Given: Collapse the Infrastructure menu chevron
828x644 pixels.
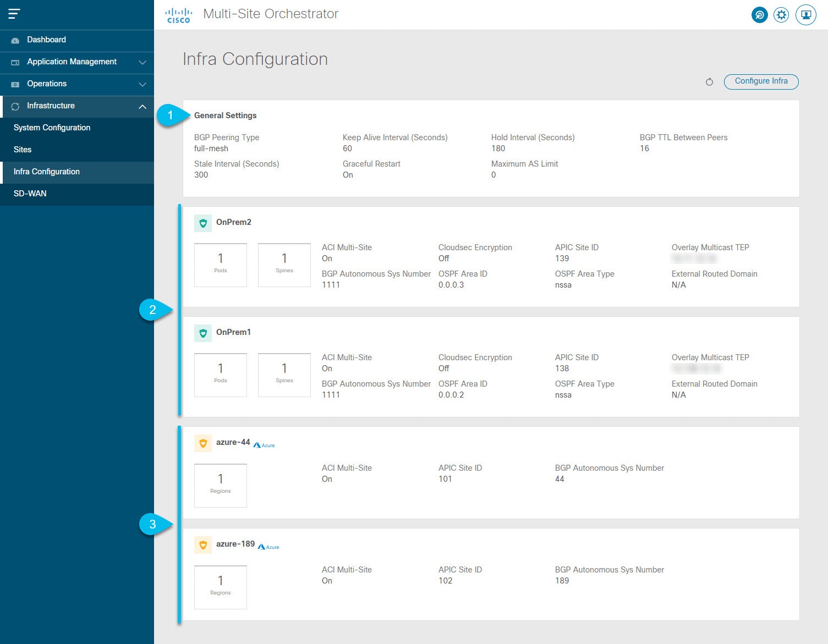Looking at the screenshot, I should coord(142,106).
